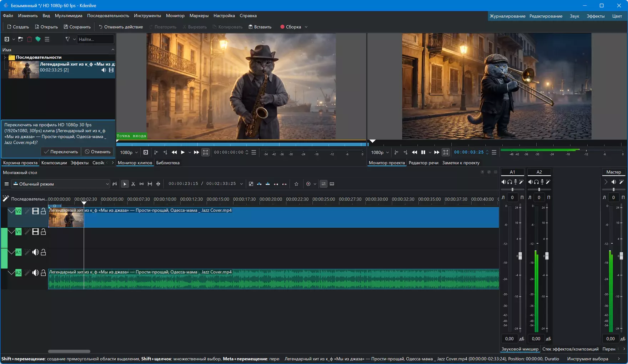Open track effects for the V2 track
628x364 pixels.
coord(27,211)
